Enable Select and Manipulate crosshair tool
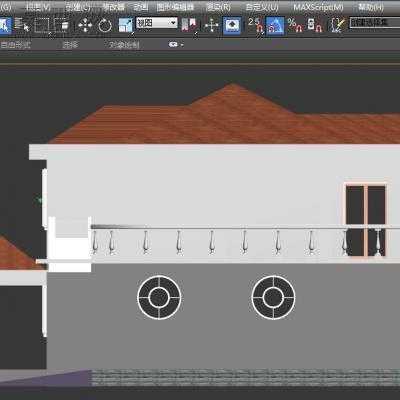Viewport: 400px width, 400px height. (x=211, y=25)
